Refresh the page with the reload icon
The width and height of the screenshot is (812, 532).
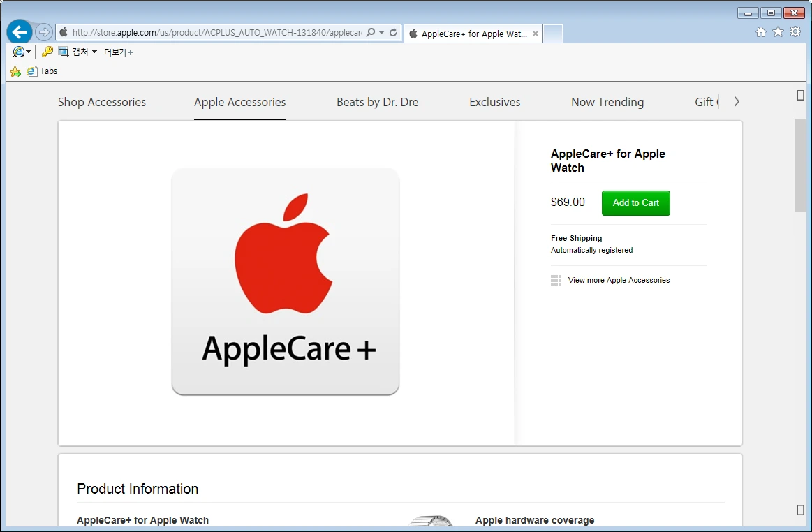(393, 32)
